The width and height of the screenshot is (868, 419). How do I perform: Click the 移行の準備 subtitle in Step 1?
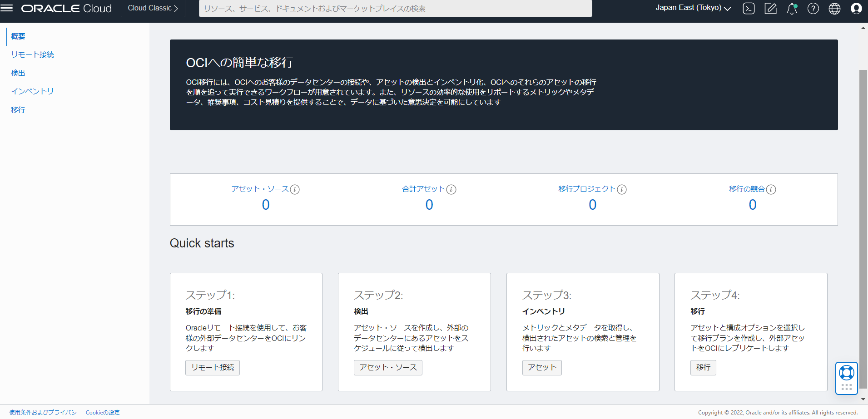(203, 311)
